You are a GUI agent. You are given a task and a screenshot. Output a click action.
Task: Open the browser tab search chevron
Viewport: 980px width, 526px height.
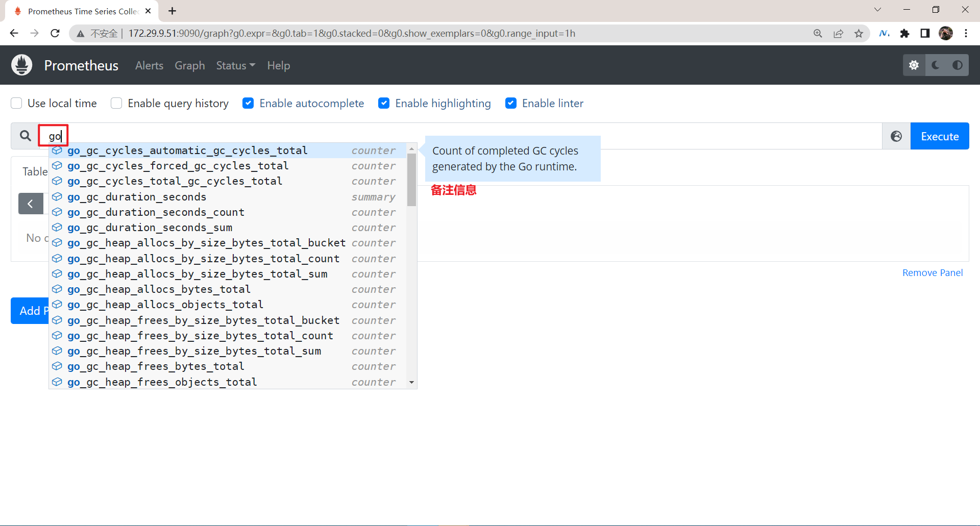pos(877,10)
